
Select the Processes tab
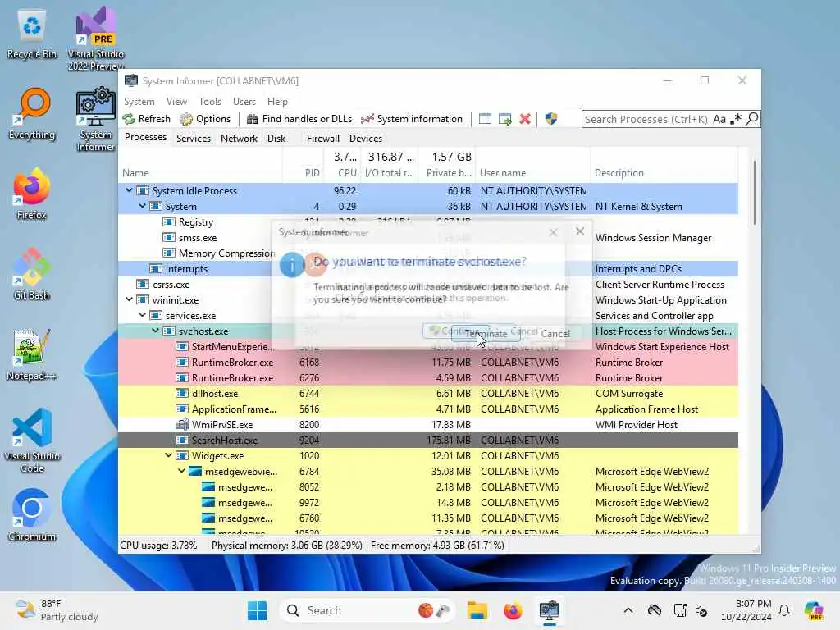tap(145, 137)
